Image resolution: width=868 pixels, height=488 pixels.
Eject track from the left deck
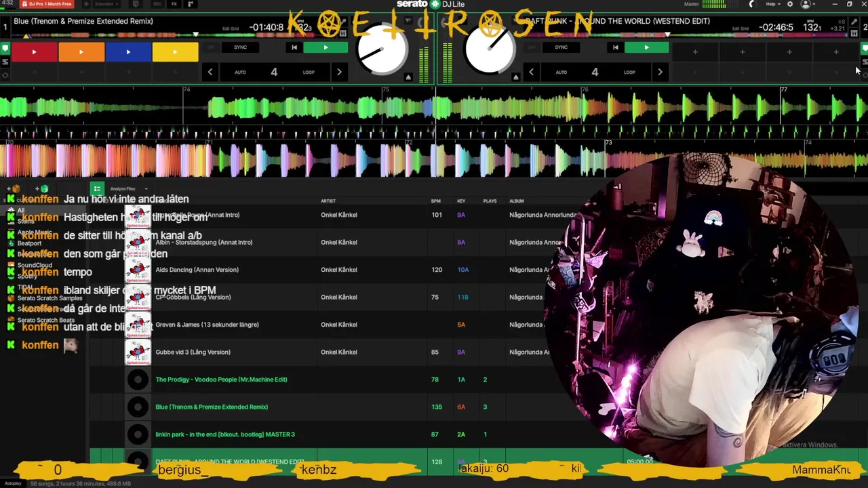(x=408, y=77)
